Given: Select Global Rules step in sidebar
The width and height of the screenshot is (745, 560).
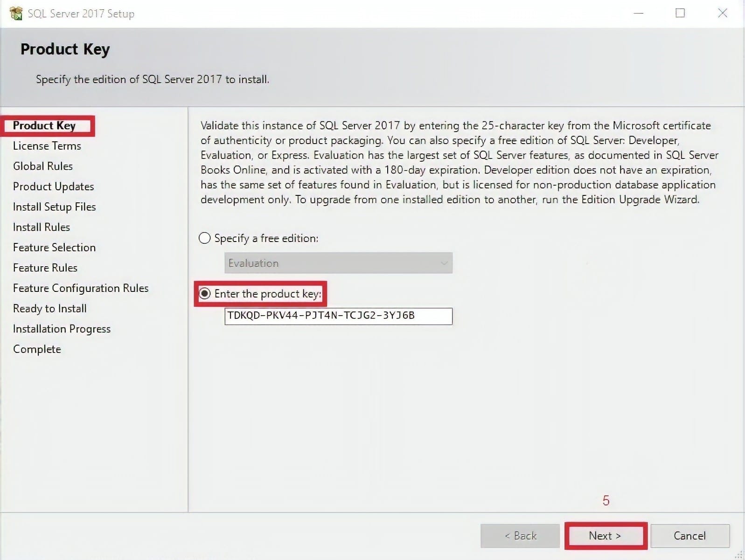Looking at the screenshot, I should point(43,166).
